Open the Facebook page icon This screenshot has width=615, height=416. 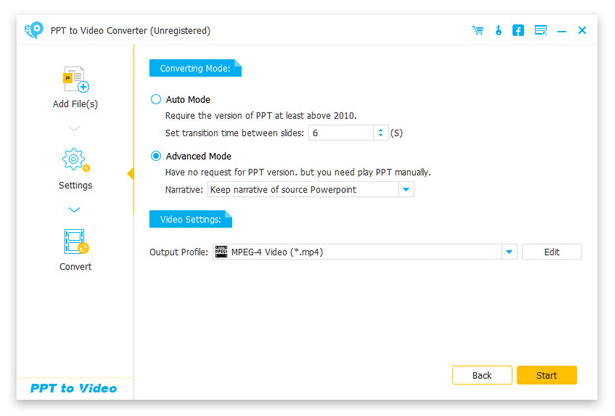[518, 30]
